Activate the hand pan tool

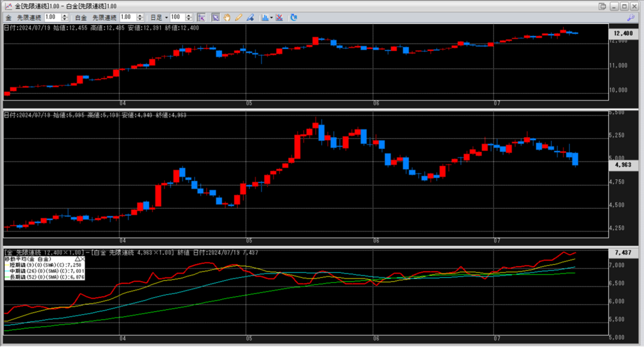[226, 18]
